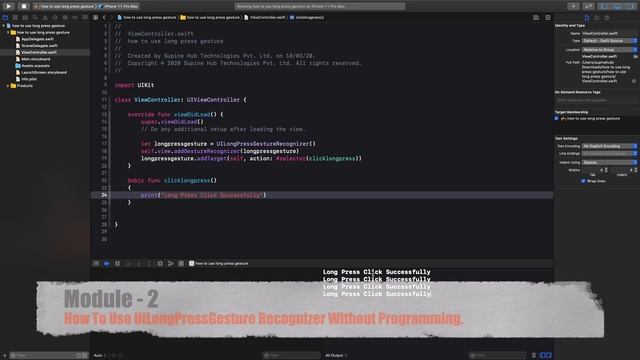
Task: Toggle the Navigator panel visibility
Action: point(604,6)
